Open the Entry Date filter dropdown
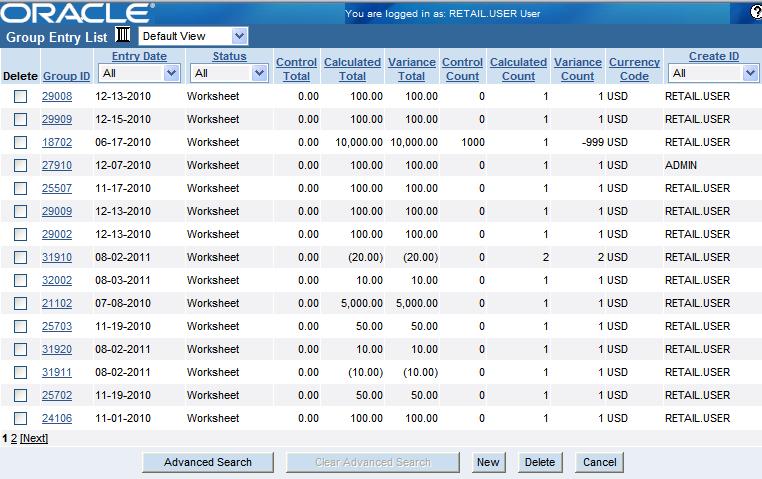Viewport: 762px width, 479px height. [139, 73]
